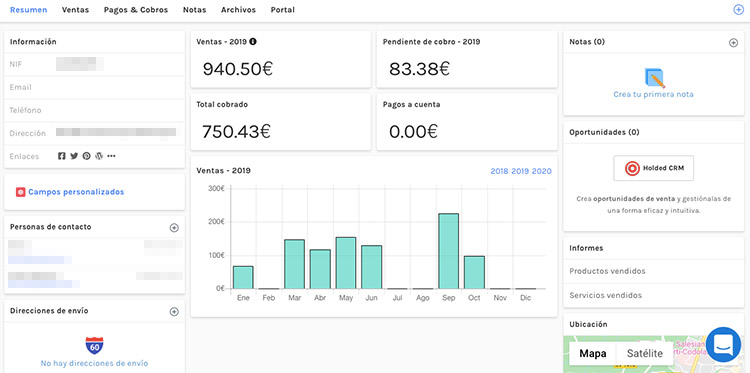Click the Holded CRM button
This screenshot has width=750, height=373.
point(653,168)
